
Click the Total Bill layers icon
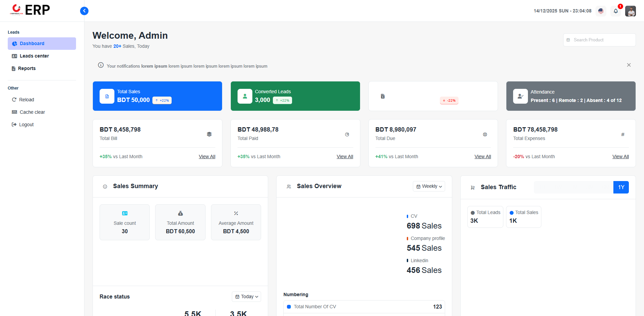pos(209,134)
